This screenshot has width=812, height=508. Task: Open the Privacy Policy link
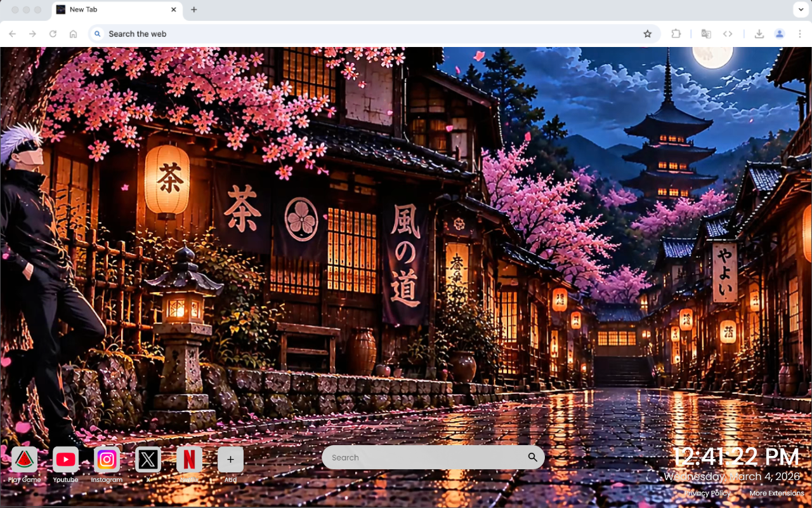tap(707, 493)
